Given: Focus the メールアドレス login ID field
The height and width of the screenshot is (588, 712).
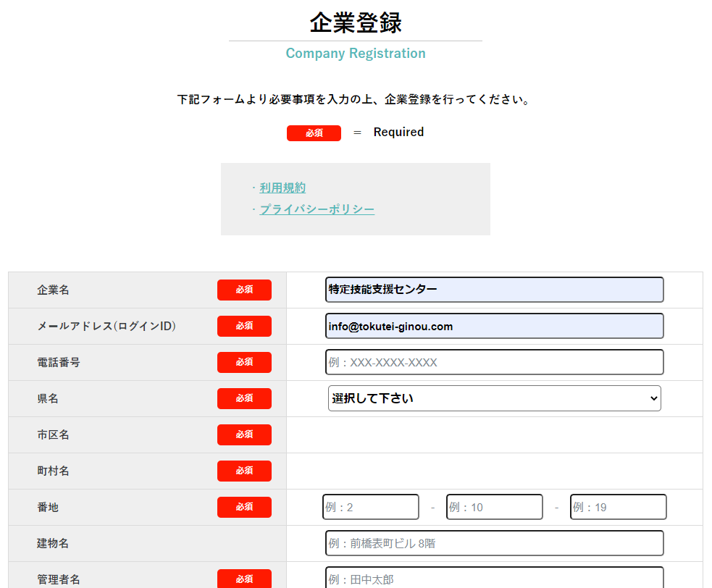Looking at the screenshot, I should (x=494, y=326).
